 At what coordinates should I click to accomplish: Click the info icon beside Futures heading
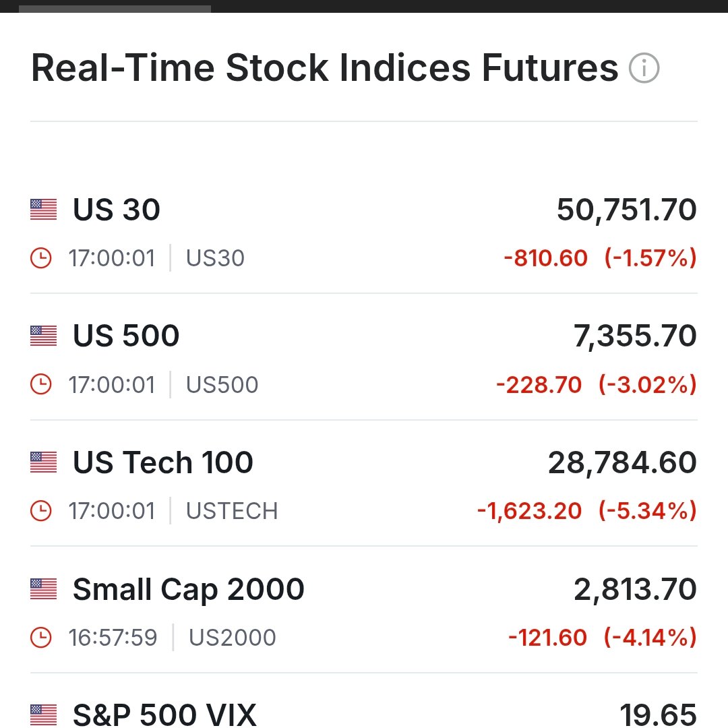pos(644,68)
